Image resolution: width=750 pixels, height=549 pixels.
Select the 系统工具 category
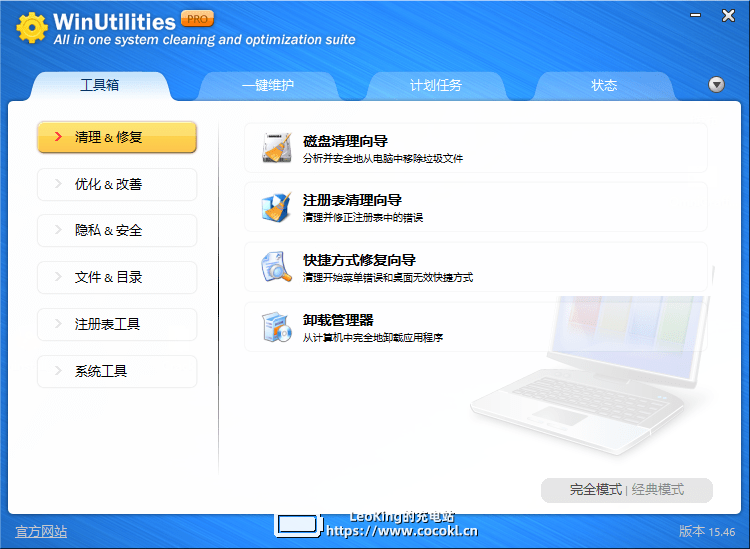tap(117, 371)
